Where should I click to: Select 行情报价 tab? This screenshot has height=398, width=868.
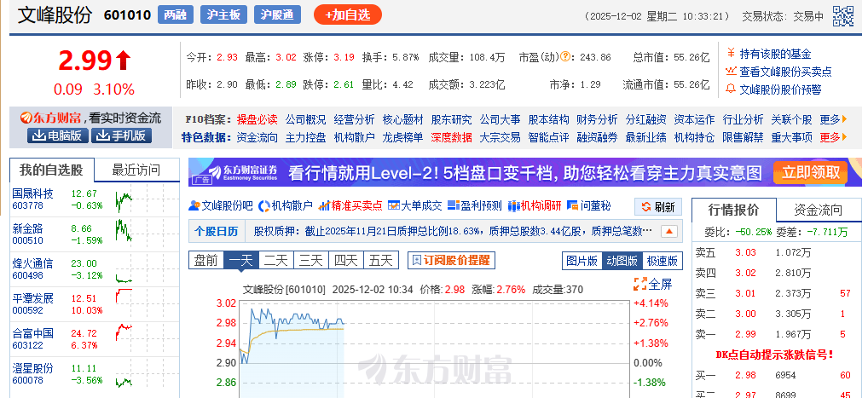(734, 210)
